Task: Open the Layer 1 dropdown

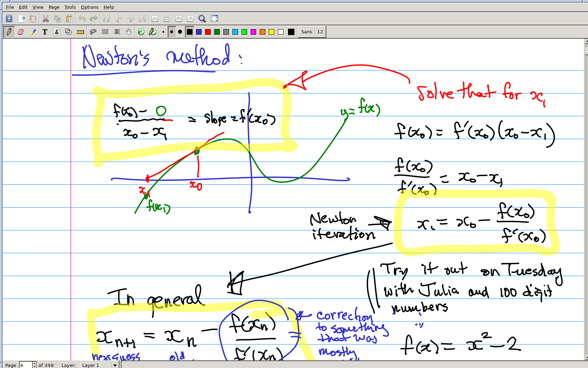Action: tap(115, 365)
